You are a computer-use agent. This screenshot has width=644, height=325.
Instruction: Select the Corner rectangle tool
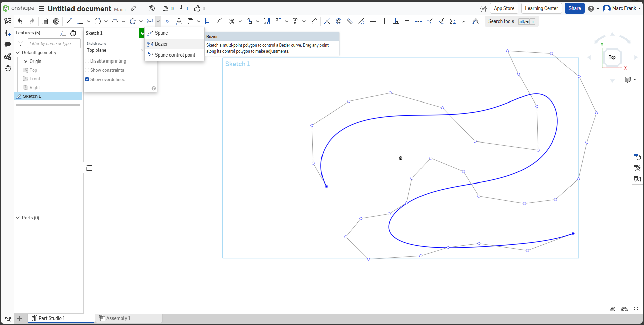(80, 21)
